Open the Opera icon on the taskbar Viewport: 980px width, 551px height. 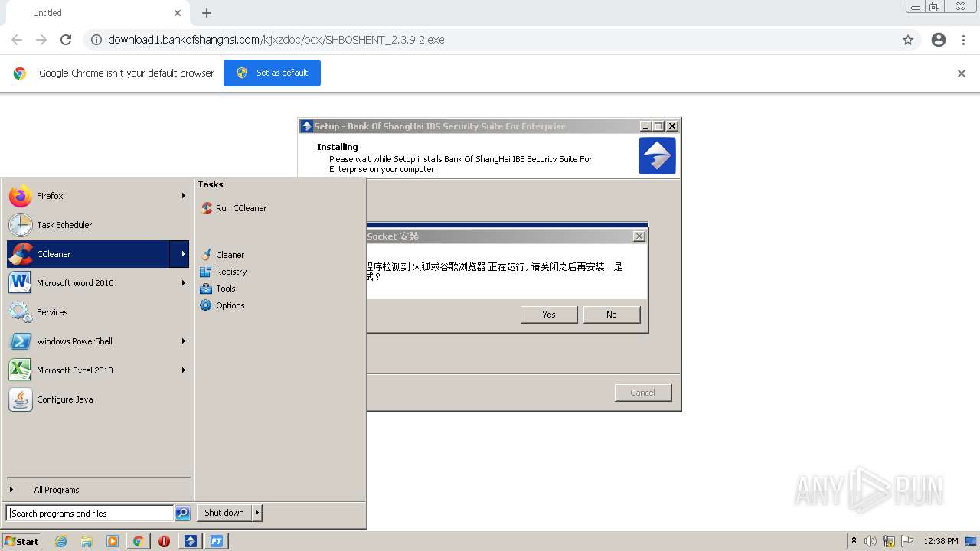coord(164,541)
